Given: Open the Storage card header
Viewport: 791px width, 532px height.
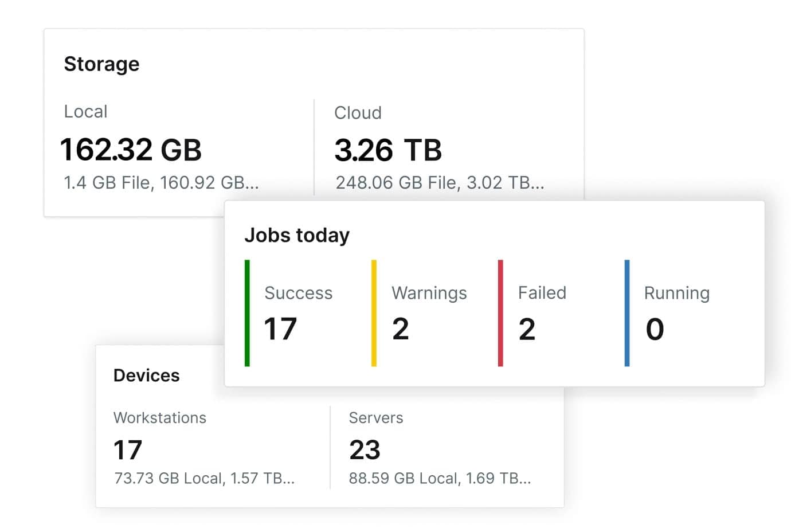Looking at the screenshot, I should point(102,64).
